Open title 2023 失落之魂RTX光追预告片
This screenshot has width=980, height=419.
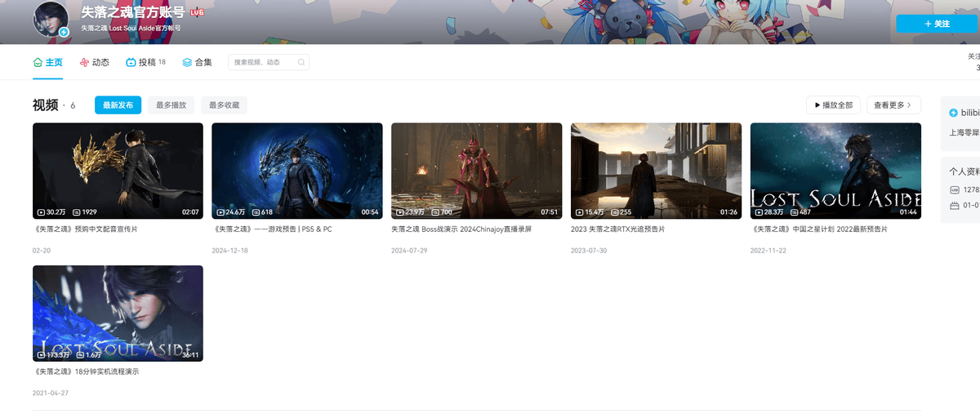click(617, 230)
